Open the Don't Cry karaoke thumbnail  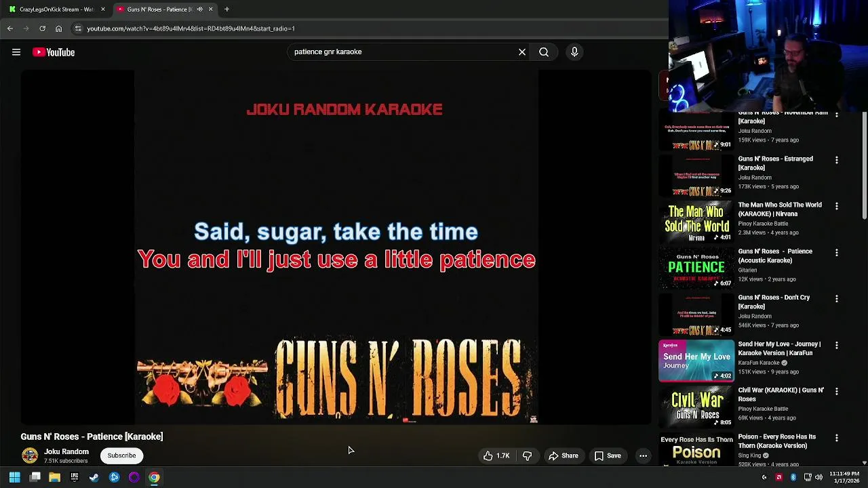click(696, 315)
